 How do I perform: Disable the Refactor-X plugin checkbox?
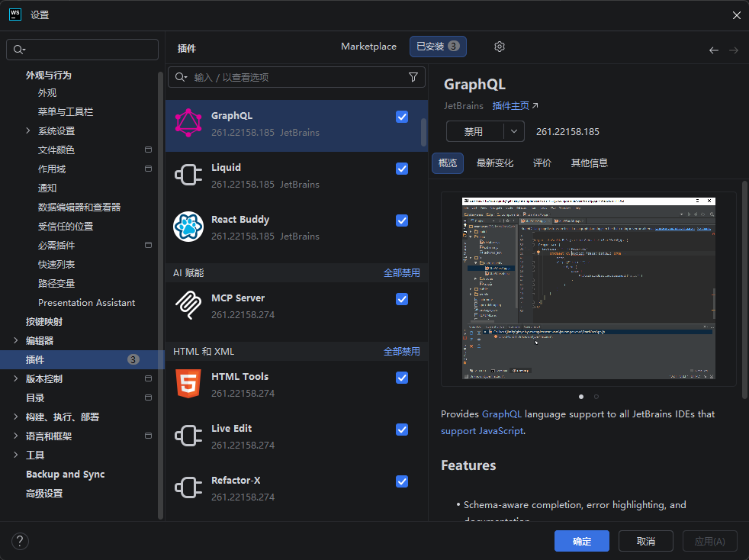tap(402, 481)
